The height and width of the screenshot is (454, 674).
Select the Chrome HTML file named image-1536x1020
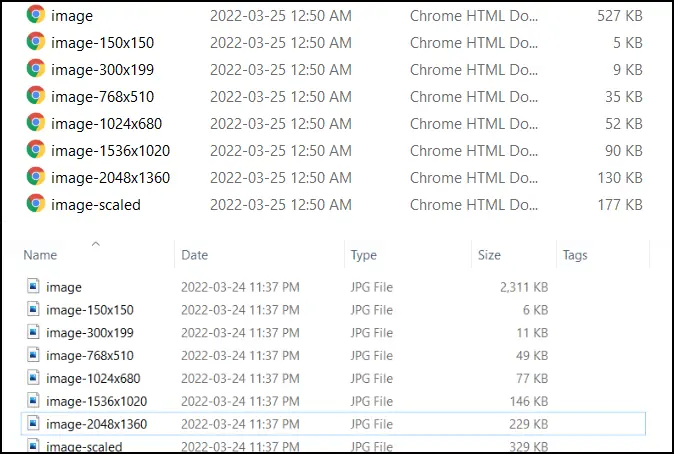coord(110,150)
